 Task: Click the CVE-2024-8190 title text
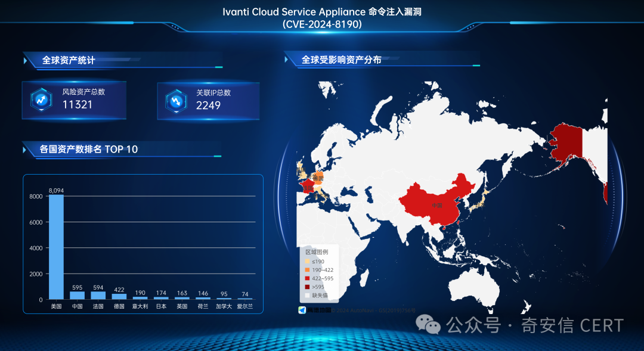click(322, 24)
